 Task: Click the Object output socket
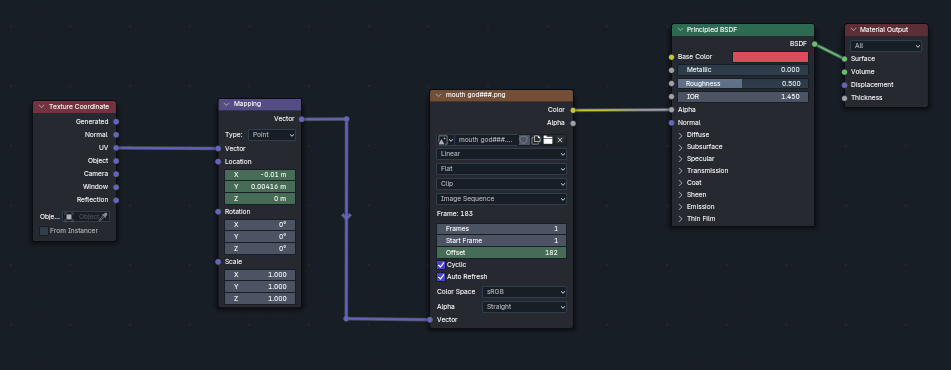(116, 161)
